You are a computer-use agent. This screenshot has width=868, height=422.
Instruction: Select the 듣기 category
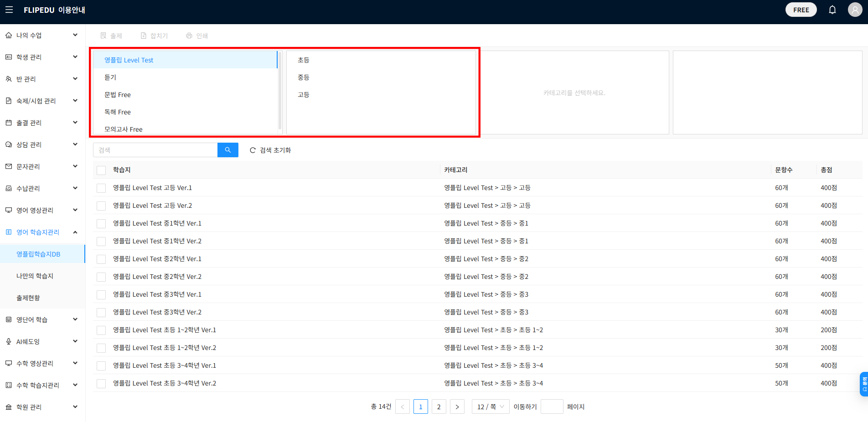[185, 77]
